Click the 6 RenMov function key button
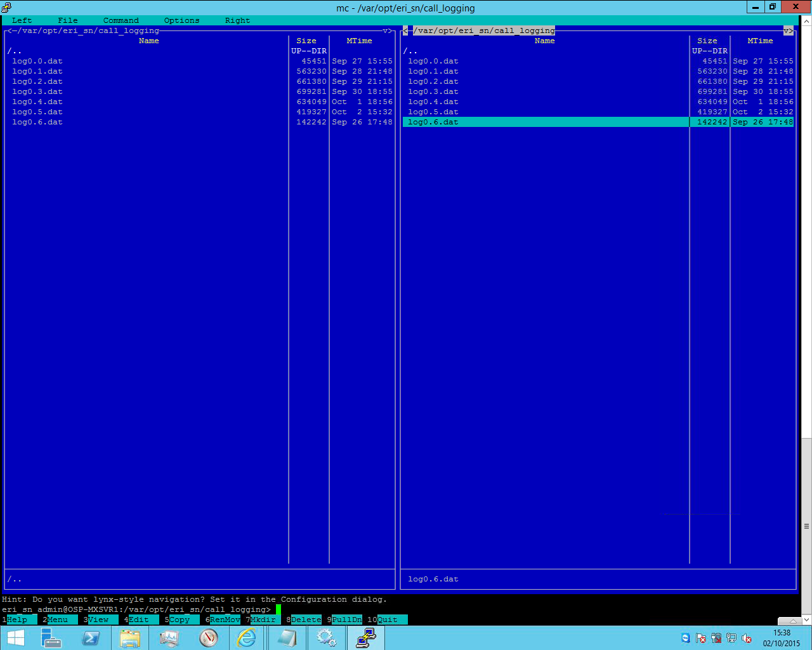 pos(223,620)
